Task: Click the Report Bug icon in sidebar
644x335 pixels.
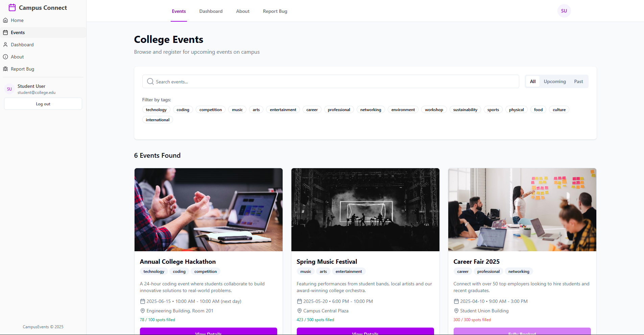Action: pyautogui.click(x=5, y=69)
